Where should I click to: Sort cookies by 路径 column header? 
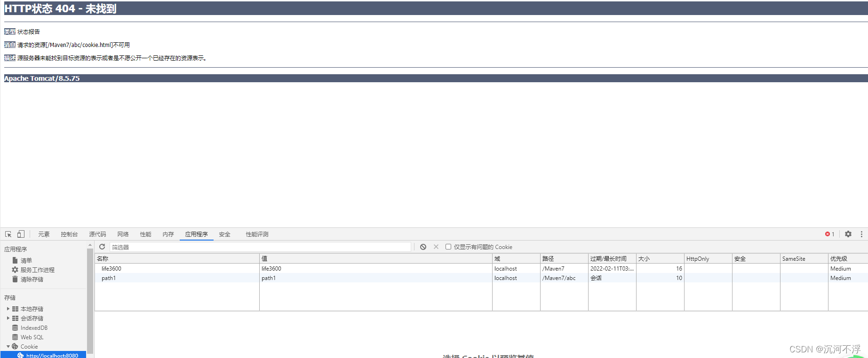tap(564, 258)
